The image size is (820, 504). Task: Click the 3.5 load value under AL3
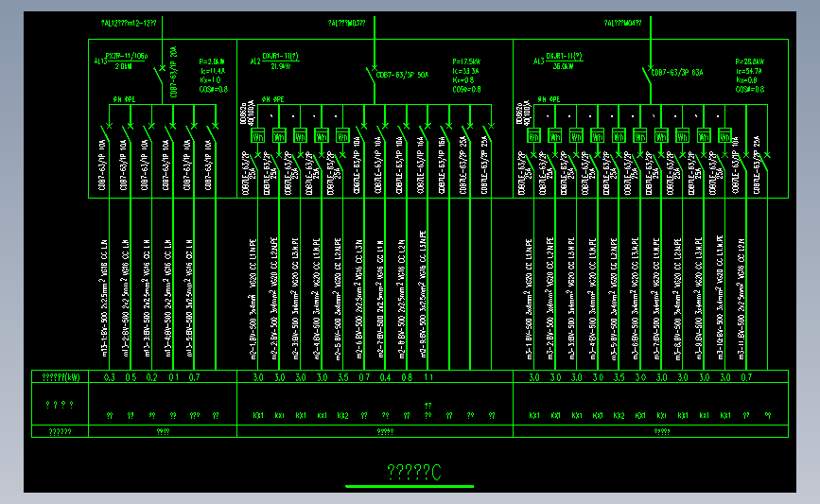619,377
